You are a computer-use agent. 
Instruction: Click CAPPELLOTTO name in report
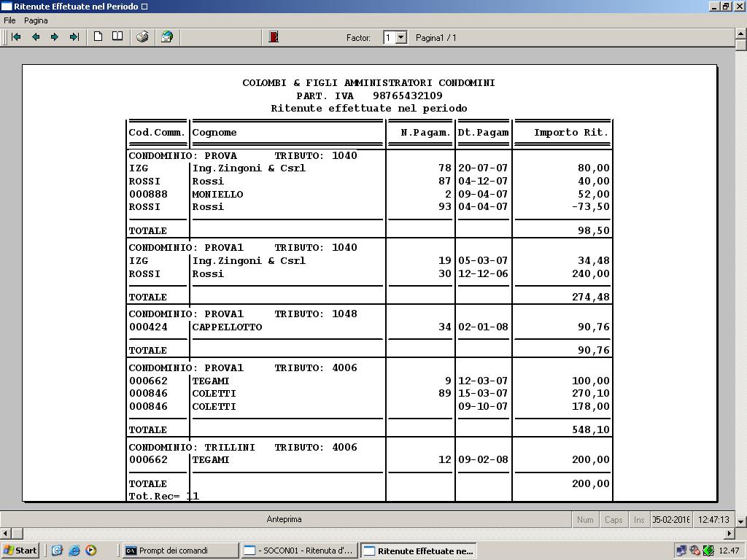pos(228,327)
